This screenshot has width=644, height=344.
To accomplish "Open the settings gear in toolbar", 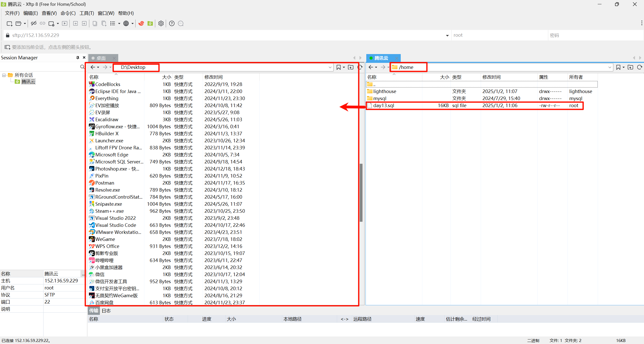I will pos(161,23).
